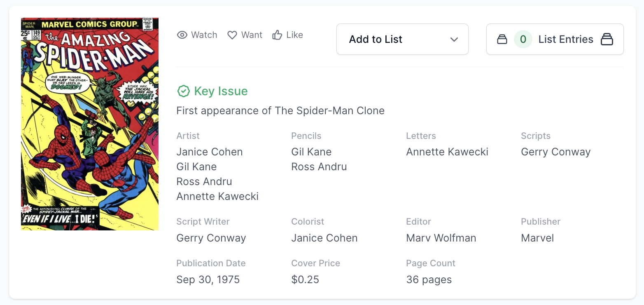Click the thumbs-up Like icon
644x305 pixels.
(277, 35)
